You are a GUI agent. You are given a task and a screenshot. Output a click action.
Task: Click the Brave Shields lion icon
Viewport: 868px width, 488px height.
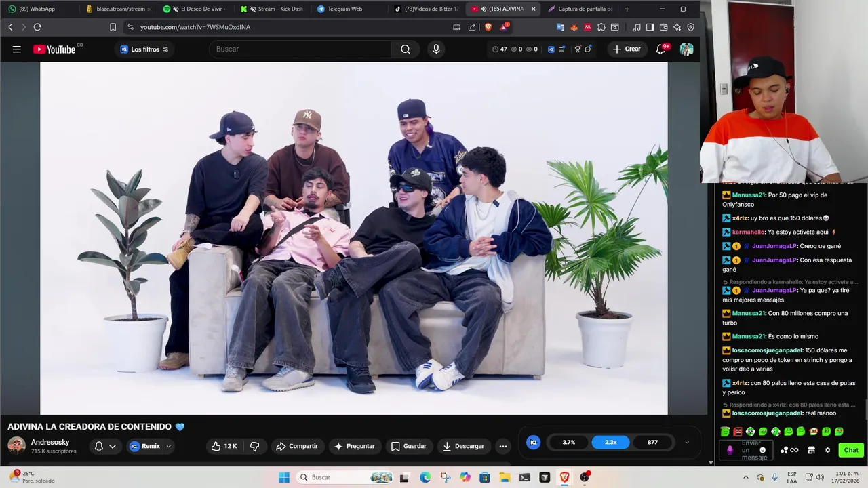(x=488, y=27)
